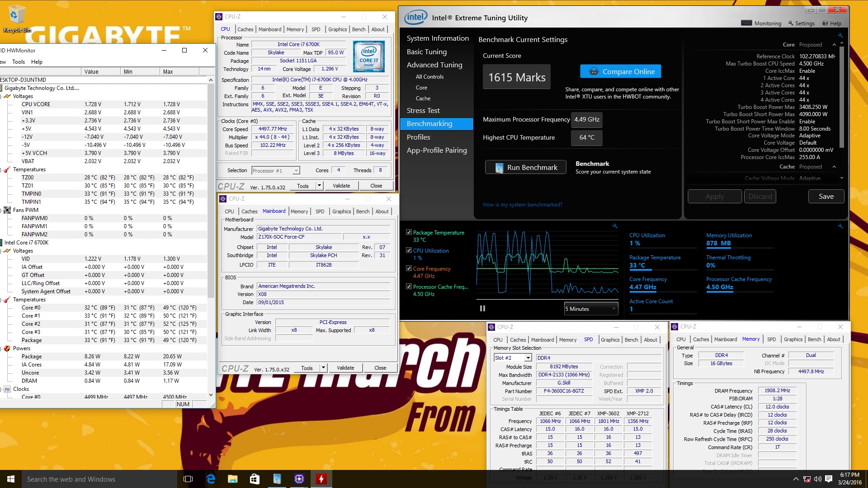
Task: Open Bench tab in CPU-Z Mainboard window
Action: 363,211
